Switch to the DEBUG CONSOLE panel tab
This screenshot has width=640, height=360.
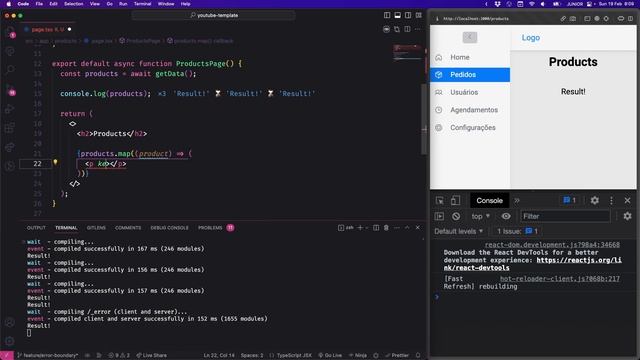pyautogui.click(x=169, y=228)
